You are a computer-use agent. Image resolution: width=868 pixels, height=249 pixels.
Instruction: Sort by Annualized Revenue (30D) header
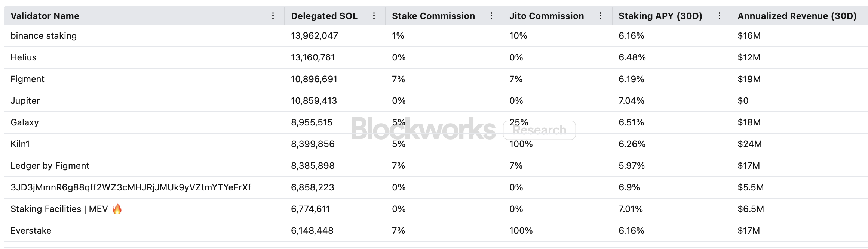point(797,16)
